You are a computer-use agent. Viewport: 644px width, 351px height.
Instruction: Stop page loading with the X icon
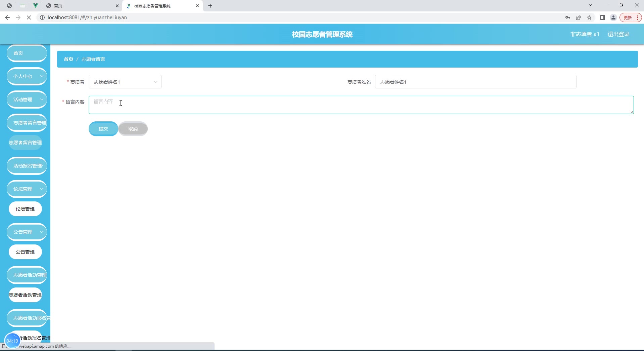pyautogui.click(x=29, y=17)
